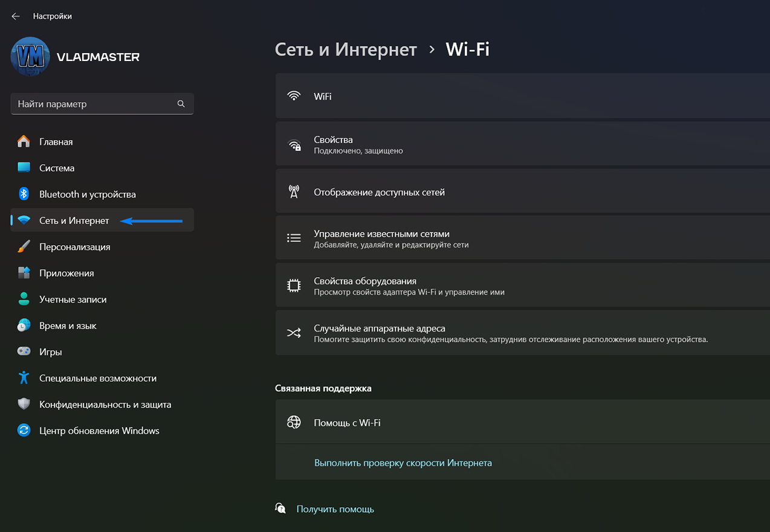Click 'Выполнить проверку скорости Интернета' link
The width and height of the screenshot is (770, 532).
click(x=403, y=463)
